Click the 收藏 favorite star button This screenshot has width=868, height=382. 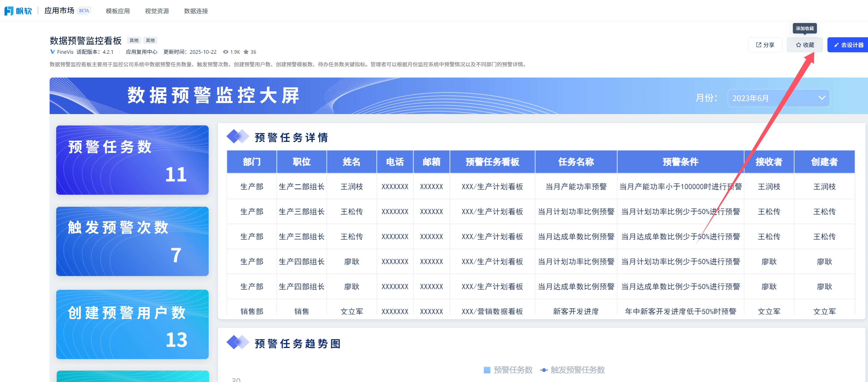pos(804,45)
